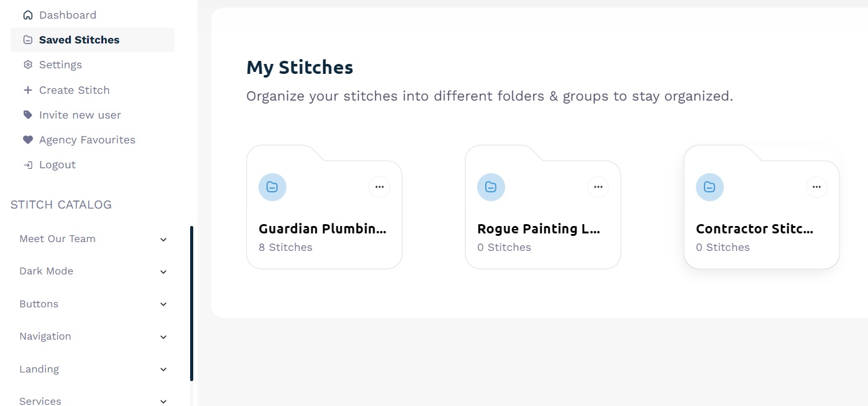The height and width of the screenshot is (406, 868).
Task: Click the Dashboard home icon
Action: coord(27,15)
